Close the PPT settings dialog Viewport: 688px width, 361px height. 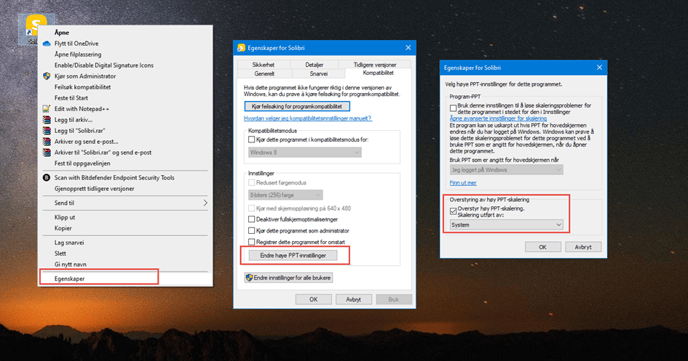point(599,68)
